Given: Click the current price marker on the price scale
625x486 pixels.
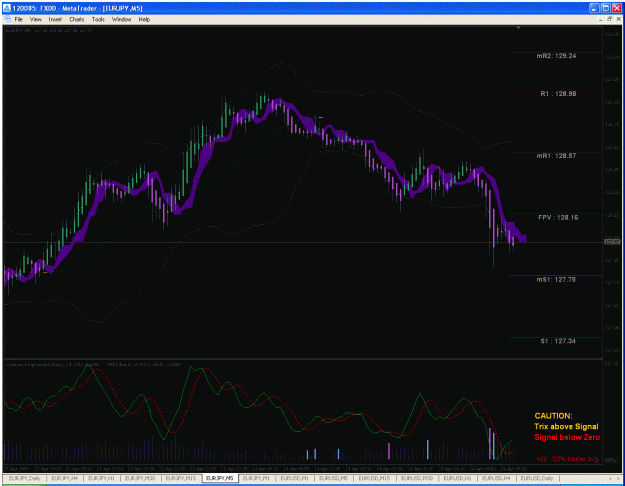Looking at the screenshot, I should (x=612, y=241).
